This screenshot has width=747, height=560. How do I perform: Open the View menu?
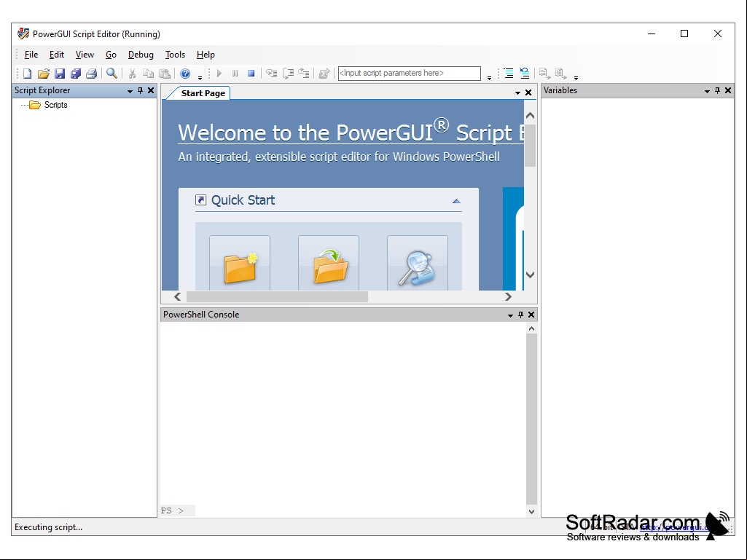(x=85, y=55)
